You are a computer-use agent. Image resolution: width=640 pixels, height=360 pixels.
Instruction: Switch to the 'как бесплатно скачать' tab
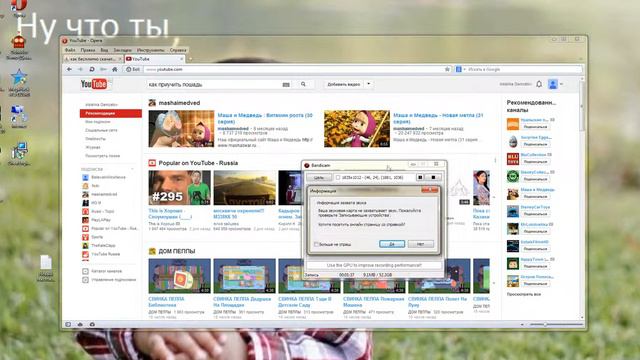[x=93, y=59]
